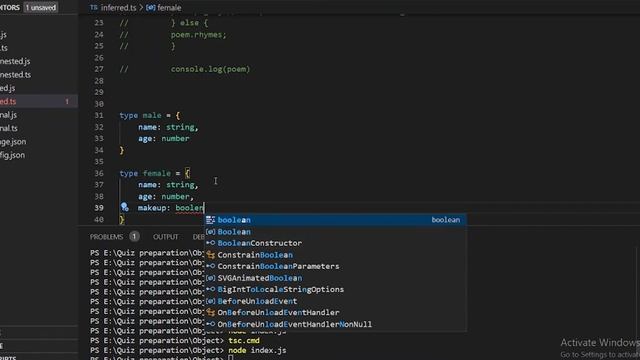
Task: Click the 'female' symbol breadcrumb
Action: pos(169,8)
